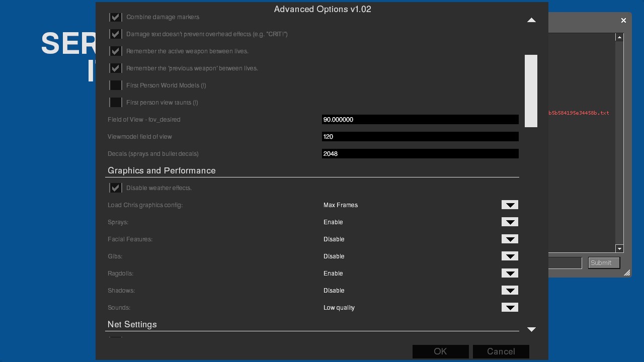Click scroll down arrow in background window

coord(619,249)
